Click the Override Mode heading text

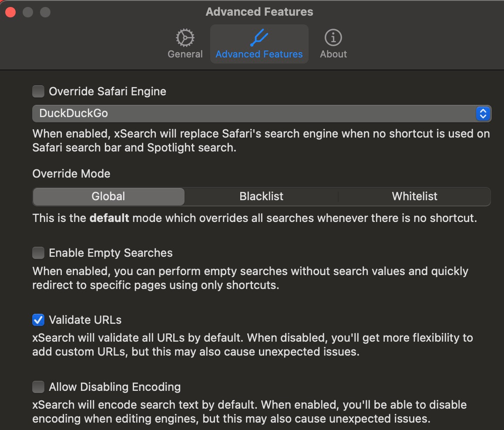(71, 174)
